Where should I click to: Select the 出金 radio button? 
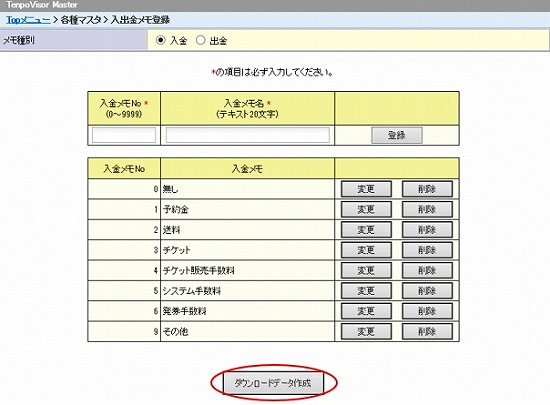pos(200,40)
